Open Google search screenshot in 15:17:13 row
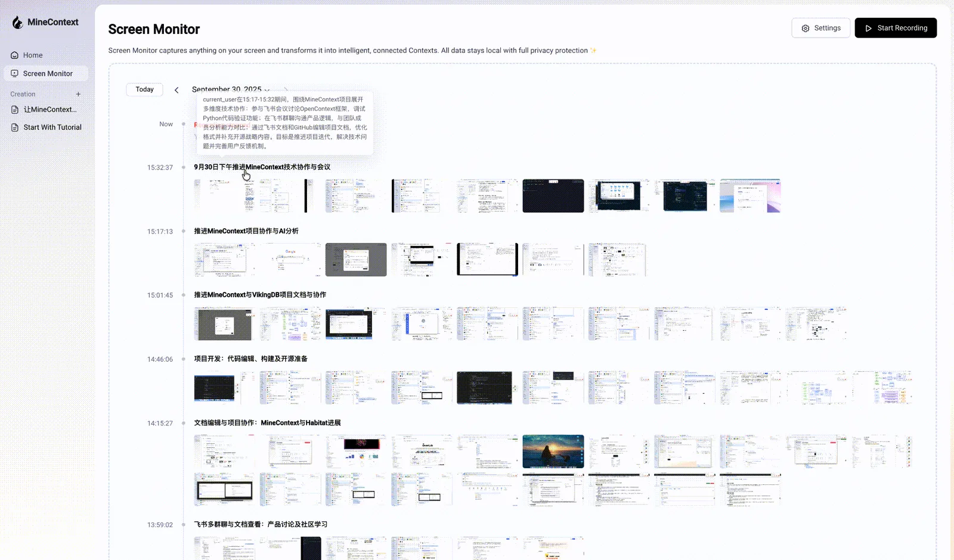Image resolution: width=954 pixels, height=560 pixels. click(290, 260)
